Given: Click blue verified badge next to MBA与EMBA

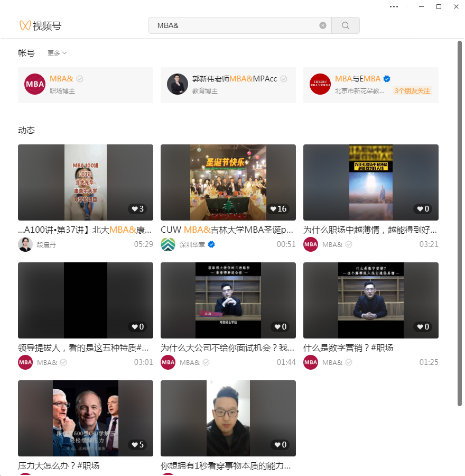Looking at the screenshot, I should (387, 79).
